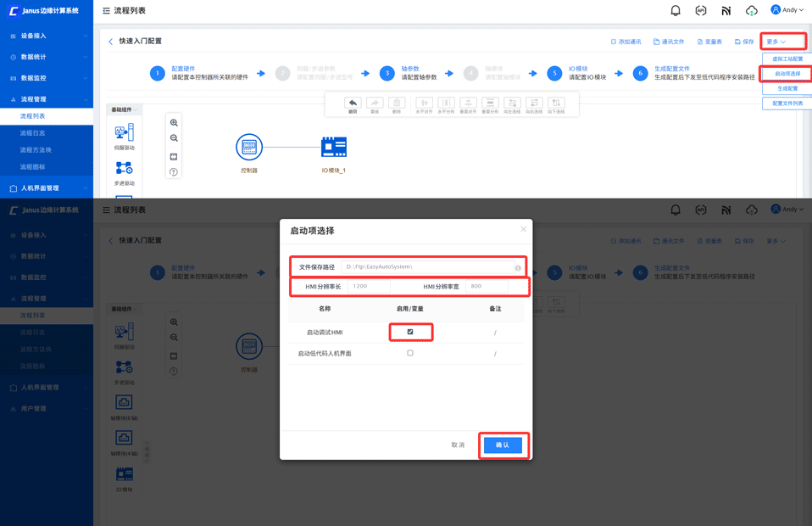Click step 1 circle 配置硬件 in the upper wizard
This screenshot has height=526, width=812.
(158, 73)
